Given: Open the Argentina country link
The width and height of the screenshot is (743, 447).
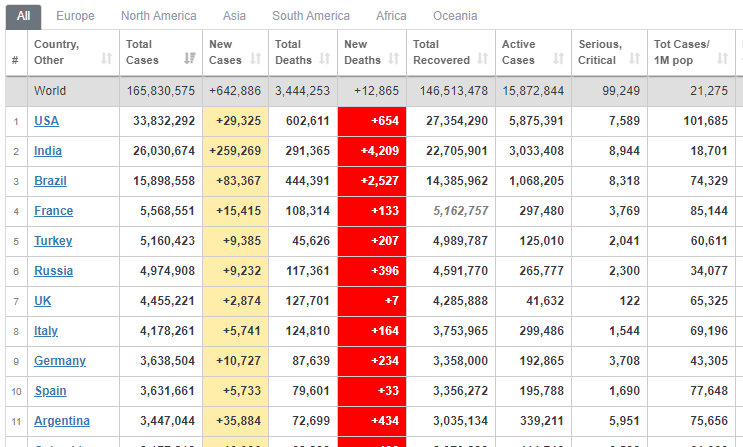Looking at the screenshot, I should [x=62, y=421].
